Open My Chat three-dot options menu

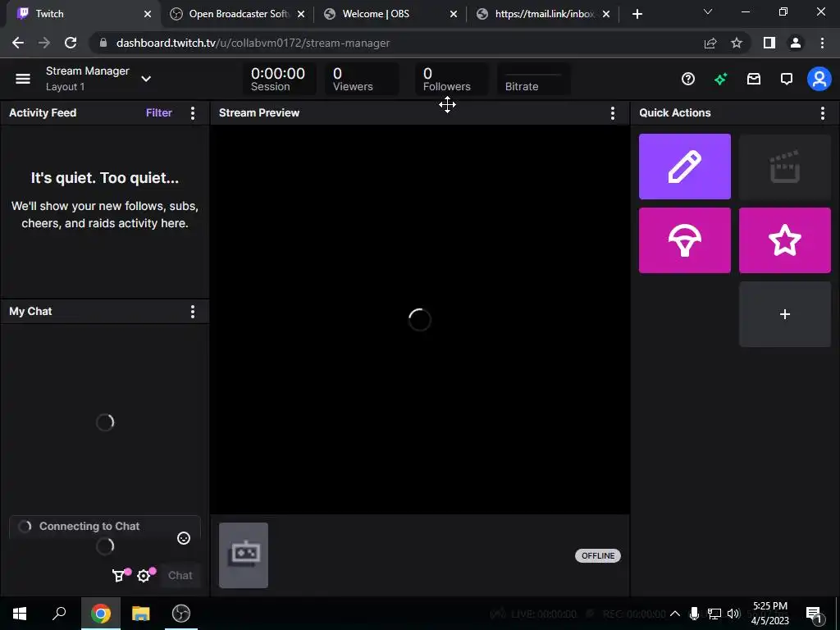click(193, 312)
